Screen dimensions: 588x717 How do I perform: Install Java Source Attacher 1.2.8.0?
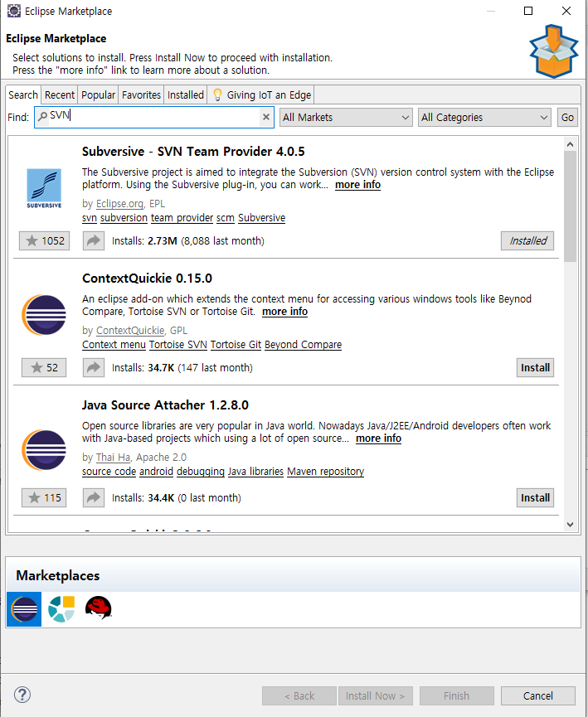536,498
